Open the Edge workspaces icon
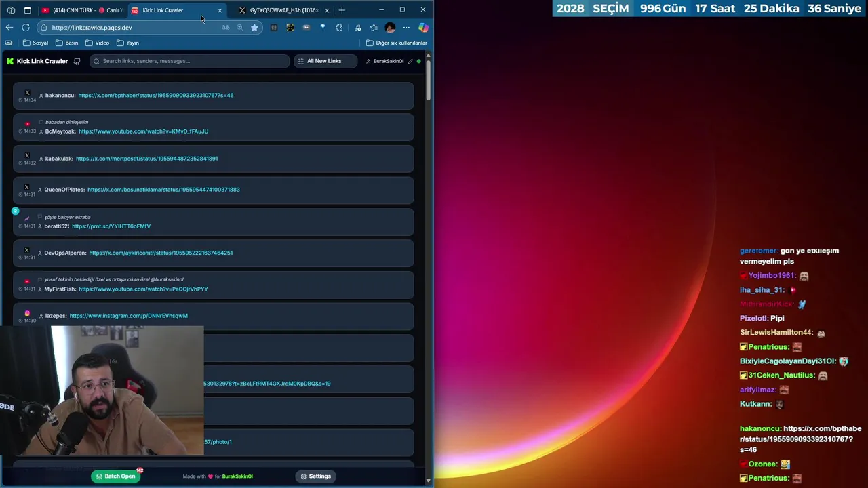 pos(11,10)
